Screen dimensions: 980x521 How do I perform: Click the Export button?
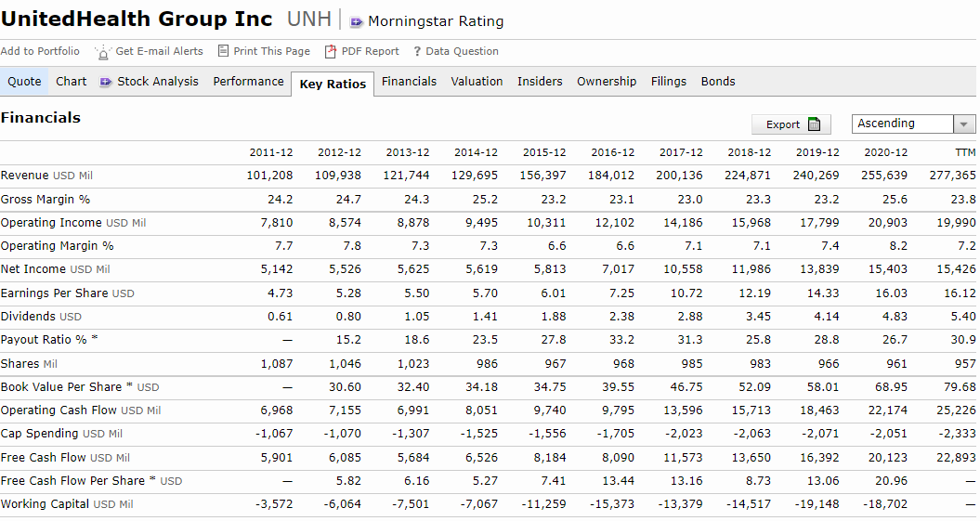click(x=791, y=124)
